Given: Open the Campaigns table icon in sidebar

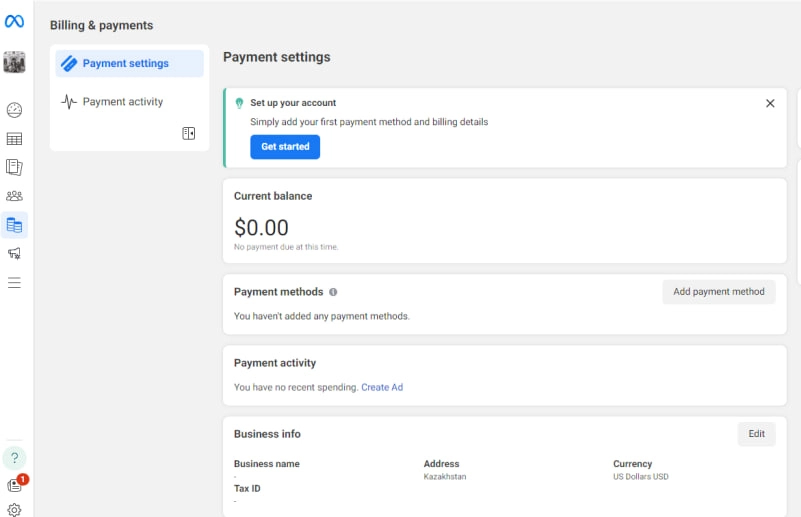Looking at the screenshot, I should pos(14,139).
